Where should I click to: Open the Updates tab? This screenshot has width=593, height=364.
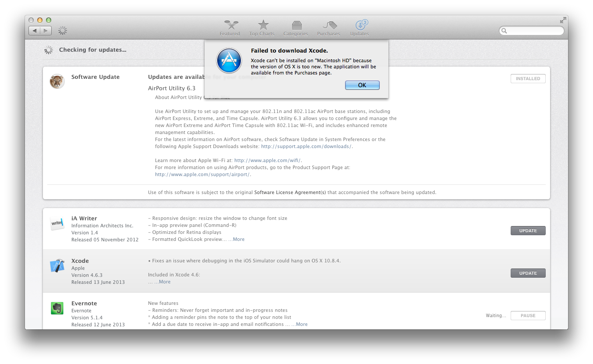[360, 28]
